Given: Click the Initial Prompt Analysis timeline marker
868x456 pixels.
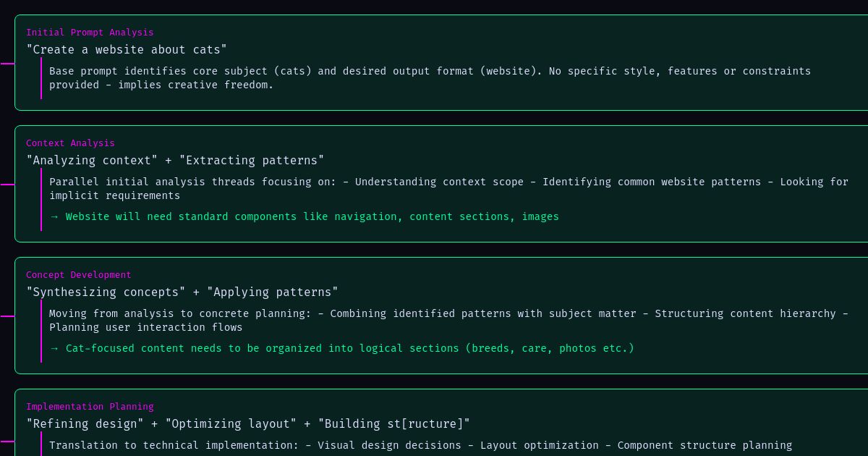Looking at the screenshot, I should pyautogui.click(x=7, y=64).
